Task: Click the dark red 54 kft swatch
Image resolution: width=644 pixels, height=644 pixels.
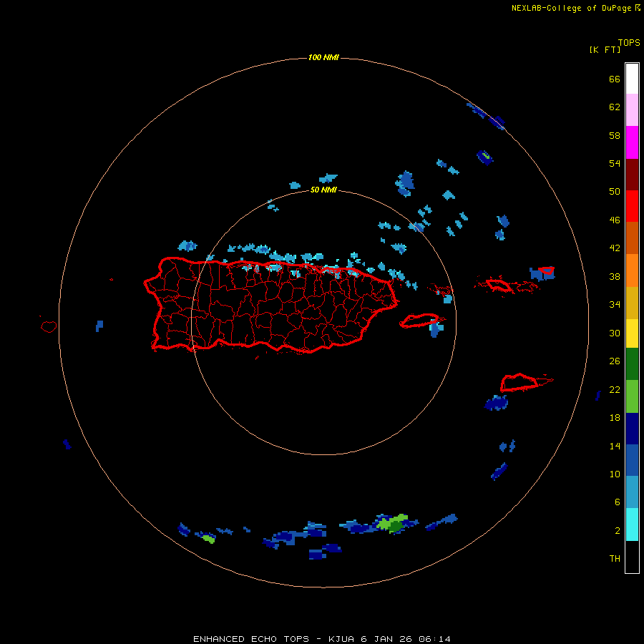Action: (x=632, y=174)
